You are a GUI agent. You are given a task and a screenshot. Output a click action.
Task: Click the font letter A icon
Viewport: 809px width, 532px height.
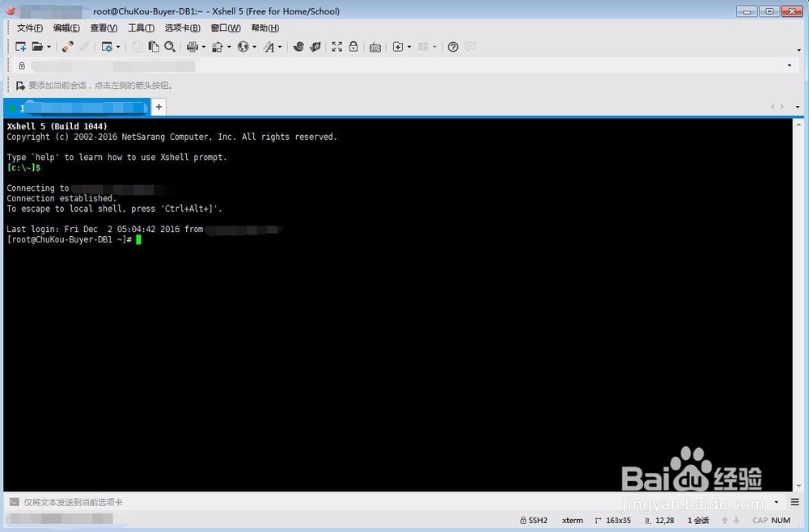(x=269, y=47)
